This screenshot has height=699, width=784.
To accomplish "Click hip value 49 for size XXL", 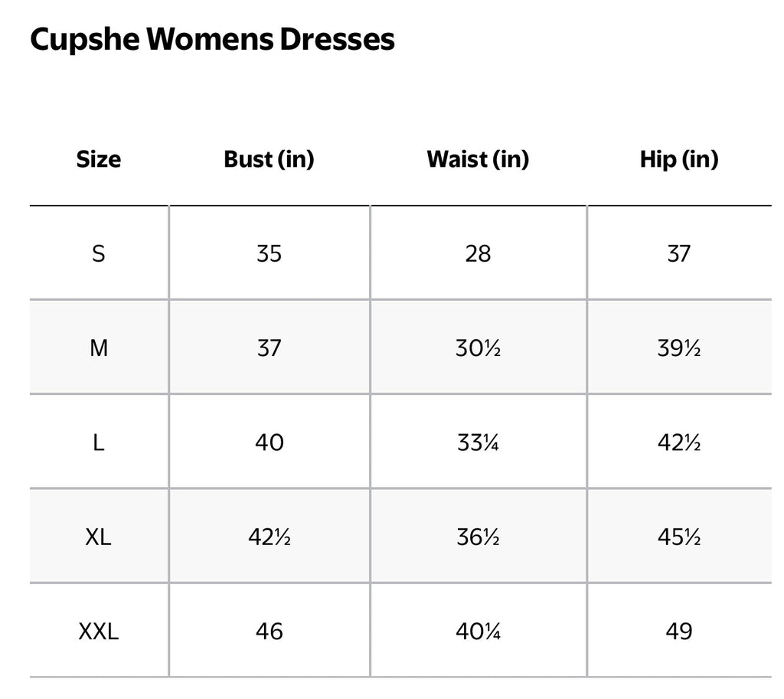I will (679, 632).
